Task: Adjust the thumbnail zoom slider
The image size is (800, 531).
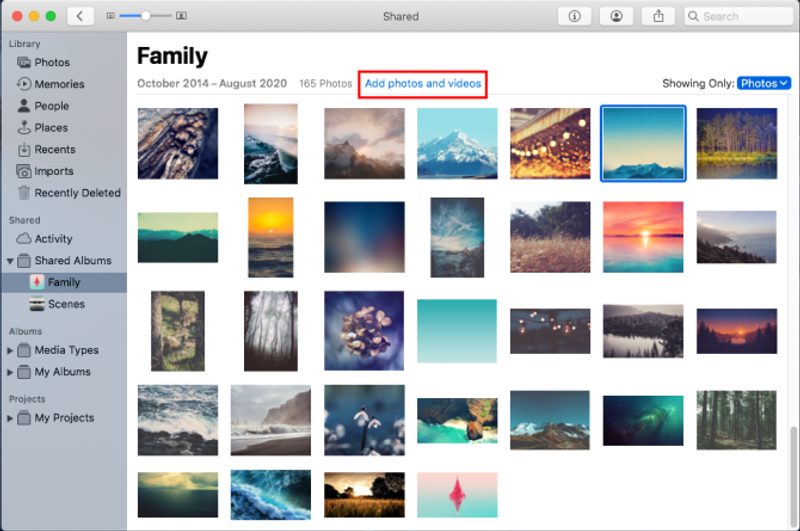Action: (145, 16)
